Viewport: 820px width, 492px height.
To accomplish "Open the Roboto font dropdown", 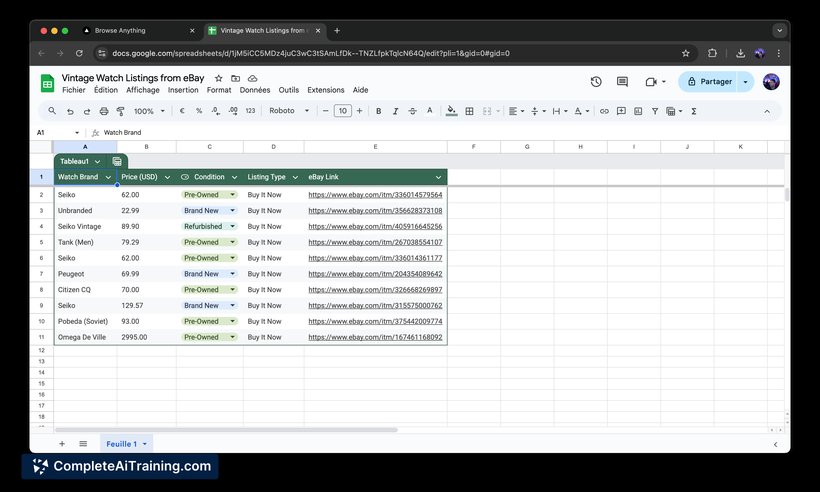I will 289,111.
